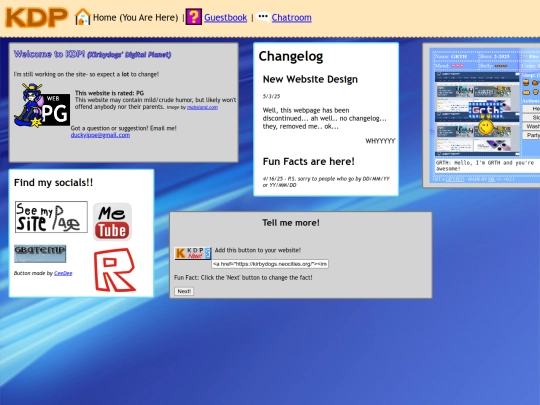Open the Guestbook link
The width and height of the screenshot is (540, 405).
(x=226, y=18)
